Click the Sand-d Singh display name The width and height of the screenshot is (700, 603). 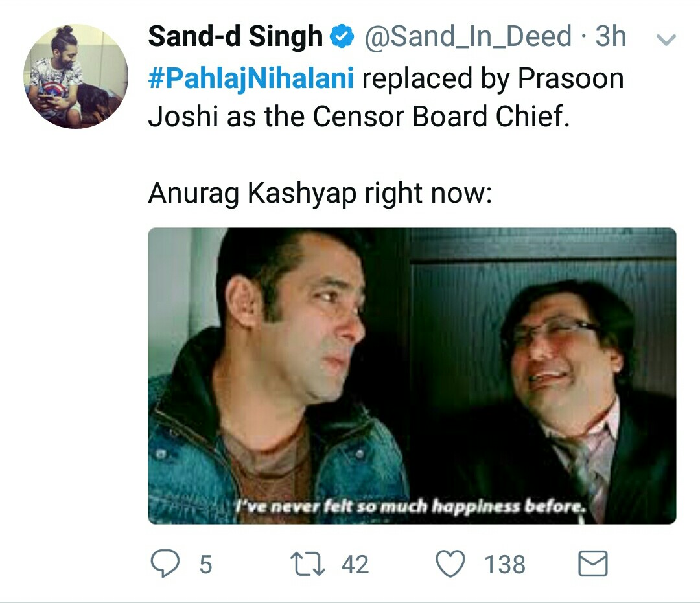pos(236,37)
